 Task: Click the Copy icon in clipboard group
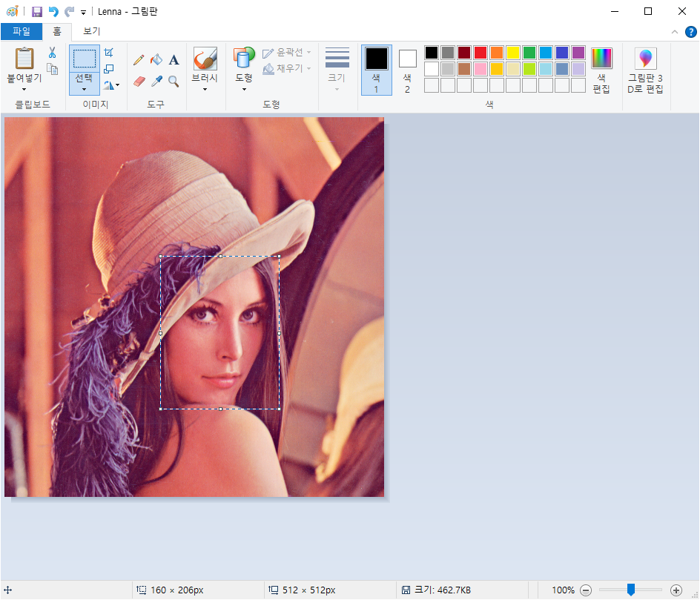53,69
